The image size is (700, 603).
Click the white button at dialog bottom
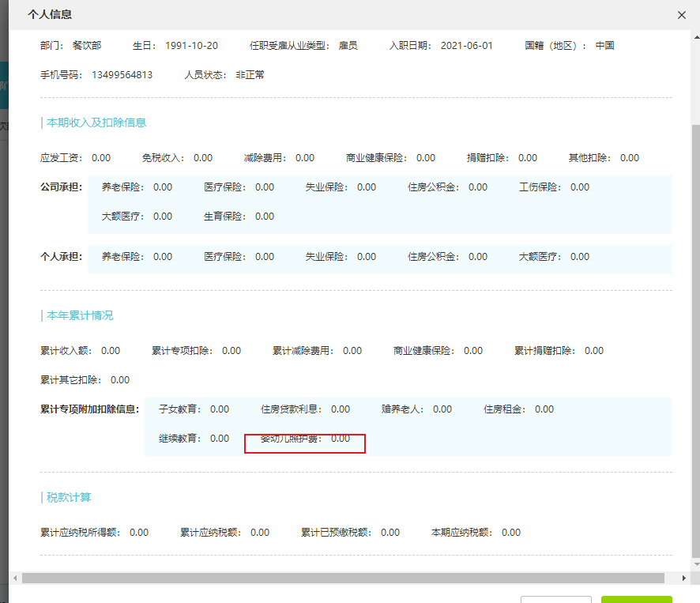click(x=555, y=599)
